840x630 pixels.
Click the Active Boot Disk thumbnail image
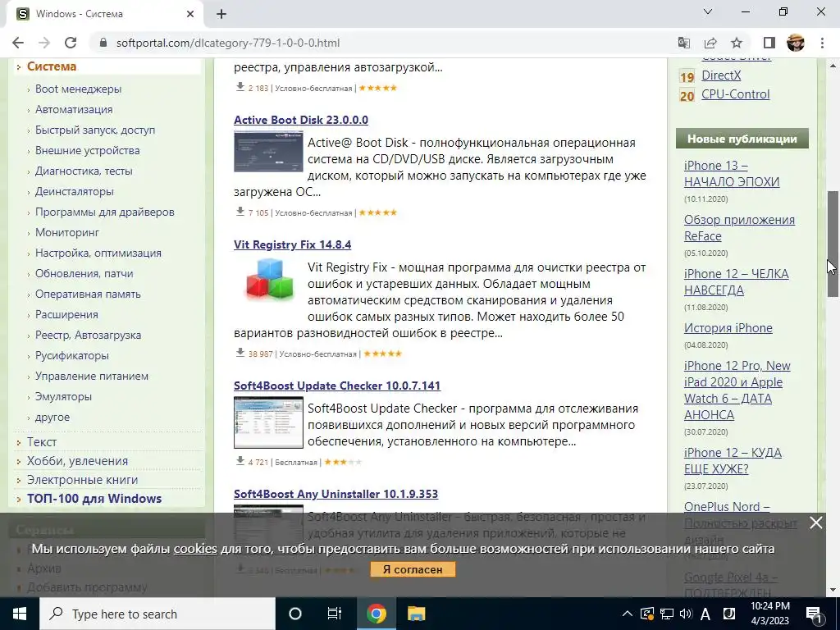coord(268,152)
